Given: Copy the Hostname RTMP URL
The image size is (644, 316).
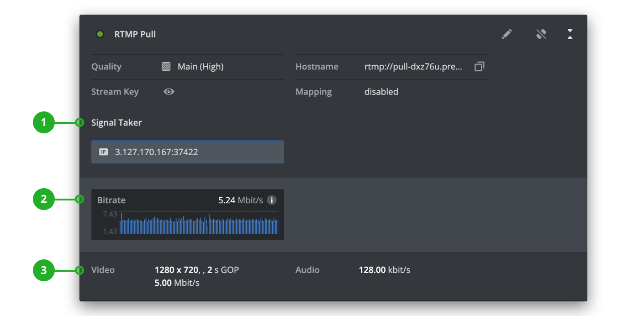Looking at the screenshot, I should tap(479, 66).
